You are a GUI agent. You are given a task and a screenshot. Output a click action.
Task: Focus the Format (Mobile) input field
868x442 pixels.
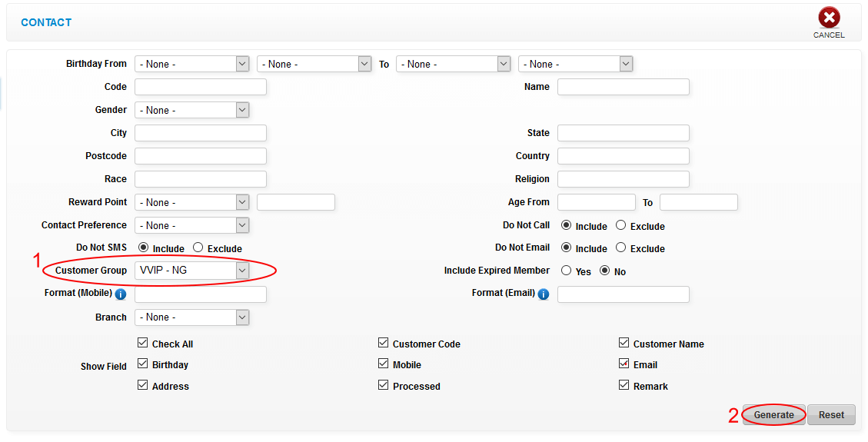201,294
